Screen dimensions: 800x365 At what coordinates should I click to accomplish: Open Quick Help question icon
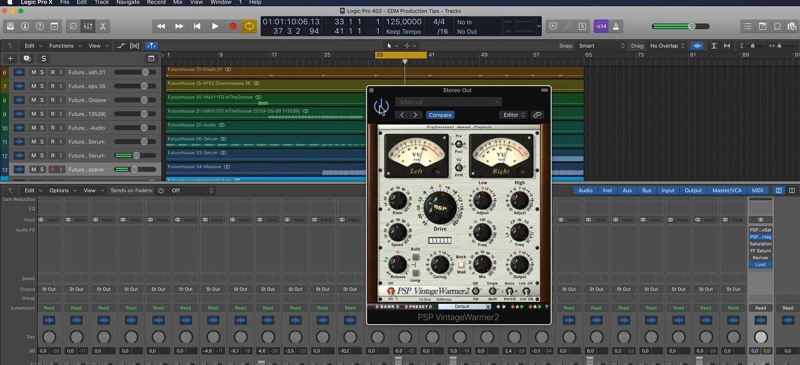coord(40,26)
